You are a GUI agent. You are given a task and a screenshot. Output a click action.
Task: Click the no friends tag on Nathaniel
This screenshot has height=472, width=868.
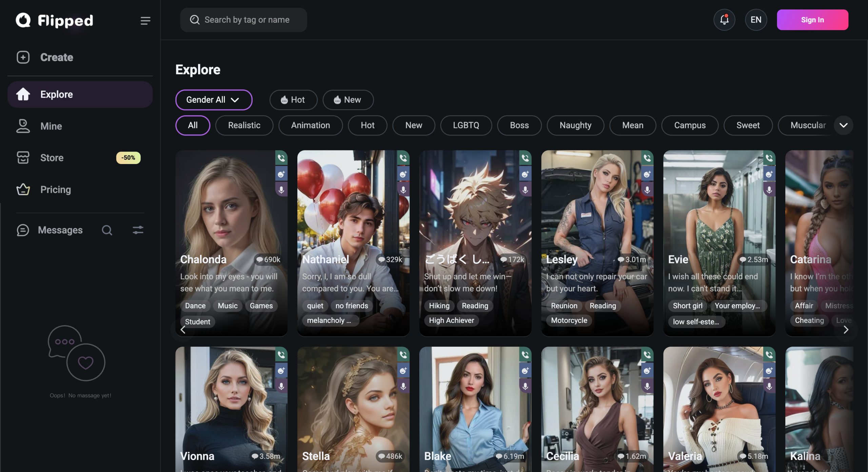pos(352,306)
